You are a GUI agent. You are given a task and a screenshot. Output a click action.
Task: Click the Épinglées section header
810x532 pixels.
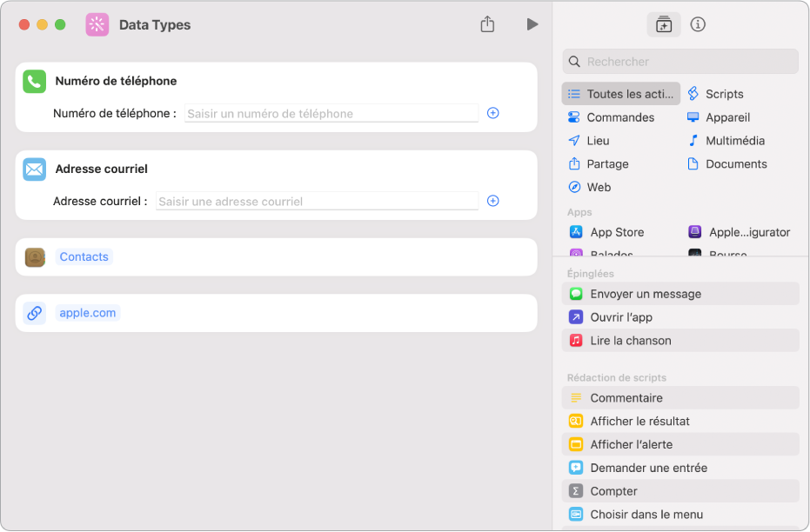pyautogui.click(x=591, y=274)
